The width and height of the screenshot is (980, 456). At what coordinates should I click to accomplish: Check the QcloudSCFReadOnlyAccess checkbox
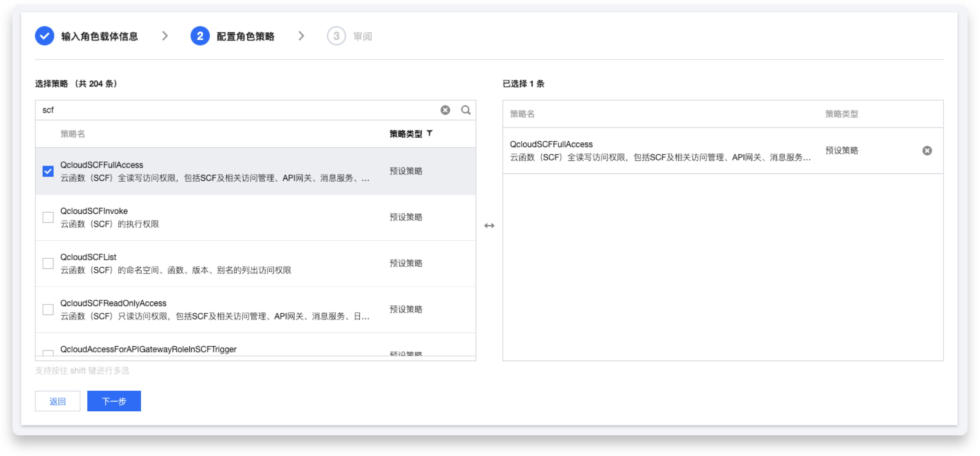(48, 310)
